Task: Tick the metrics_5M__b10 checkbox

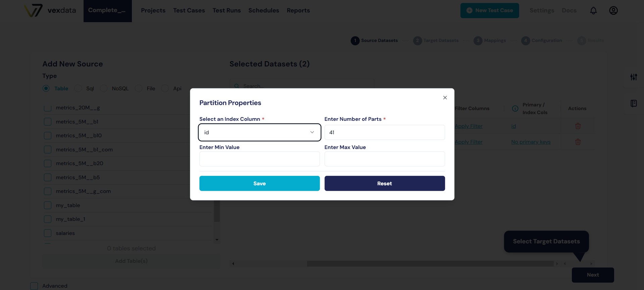Action: click(x=48, y=136)
